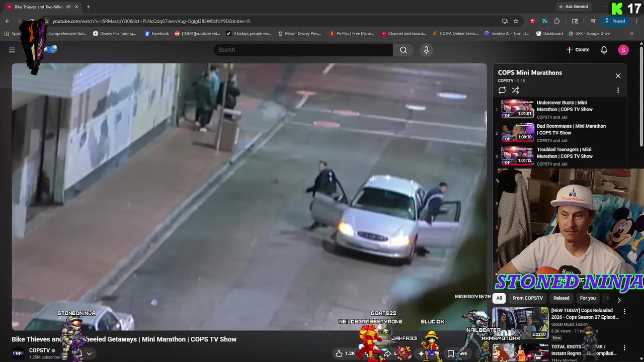Go back with the browser back arrow
Image resolution: width=644 pixels, height=362 pixels.
point(7,21)
